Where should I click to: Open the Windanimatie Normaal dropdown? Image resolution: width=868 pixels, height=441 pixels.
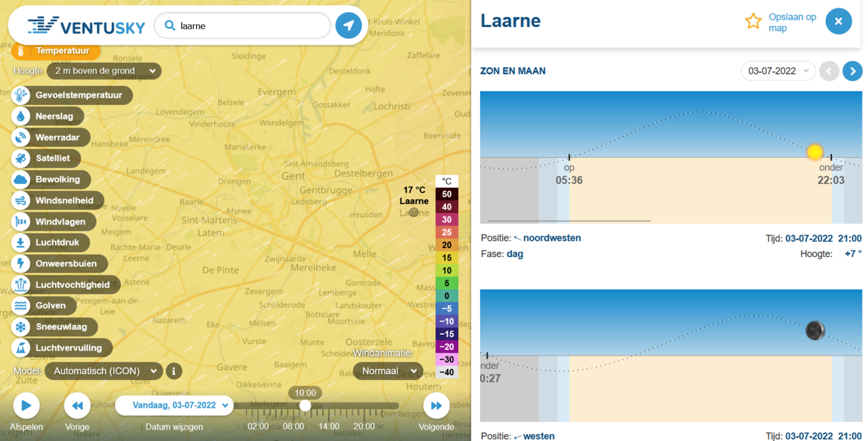[x=387, y=371]
